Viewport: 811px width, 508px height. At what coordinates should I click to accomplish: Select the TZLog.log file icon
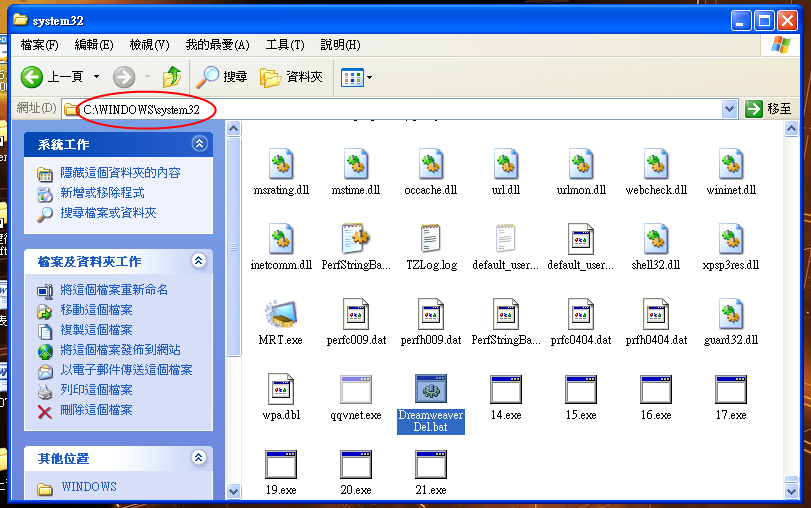(431, 239)
